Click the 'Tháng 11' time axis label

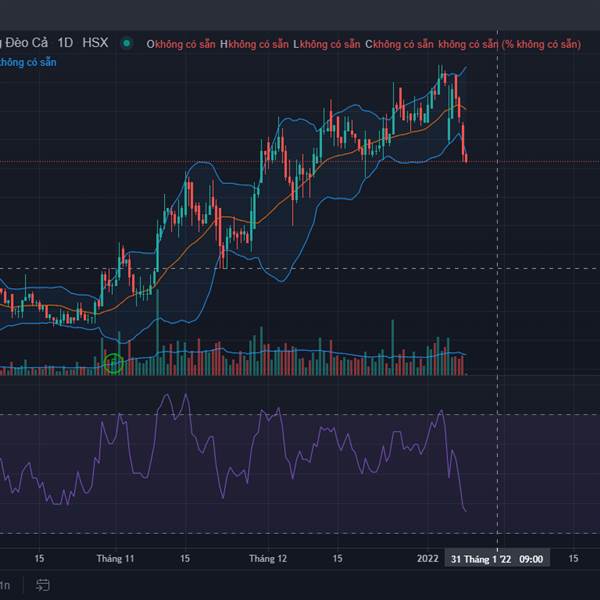[x=115, y=559]
